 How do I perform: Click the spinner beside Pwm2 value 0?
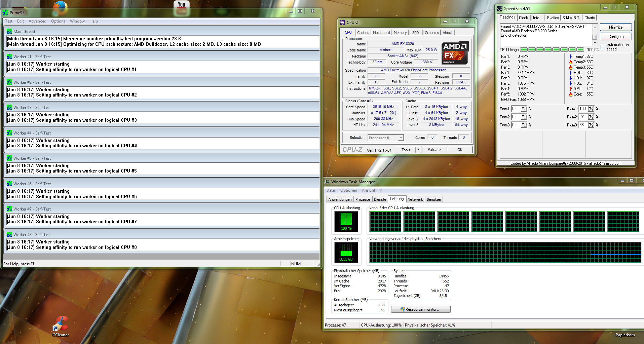(x=524, y=117)
